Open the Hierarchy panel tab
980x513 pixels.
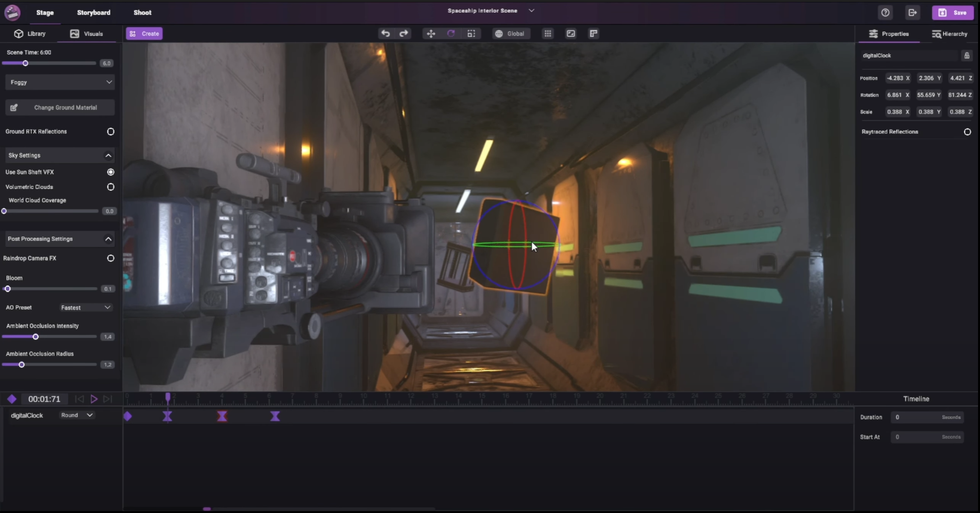950,34
